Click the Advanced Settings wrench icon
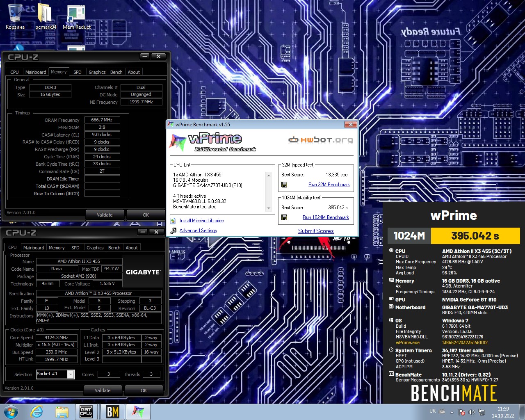Image resolution: width=525 pixels, height=420 pixels. pos(173,231)
